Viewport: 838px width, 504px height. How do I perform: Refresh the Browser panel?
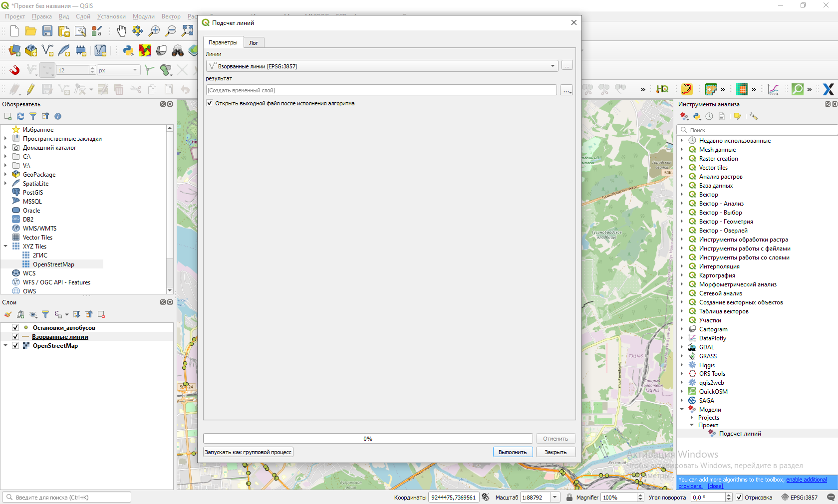point(20,116)
